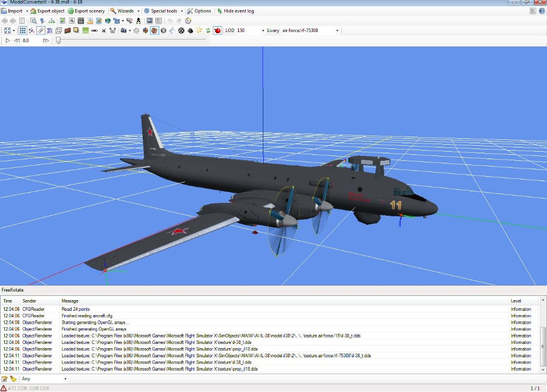Viewport: 547px width, 392px height.
Task: Open Special tools menu
Action: 161,11
